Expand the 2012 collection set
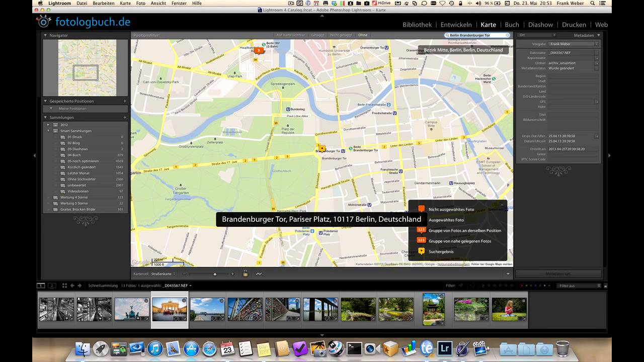This screenshot has height=362, width=644. click(x=48, y=125)
